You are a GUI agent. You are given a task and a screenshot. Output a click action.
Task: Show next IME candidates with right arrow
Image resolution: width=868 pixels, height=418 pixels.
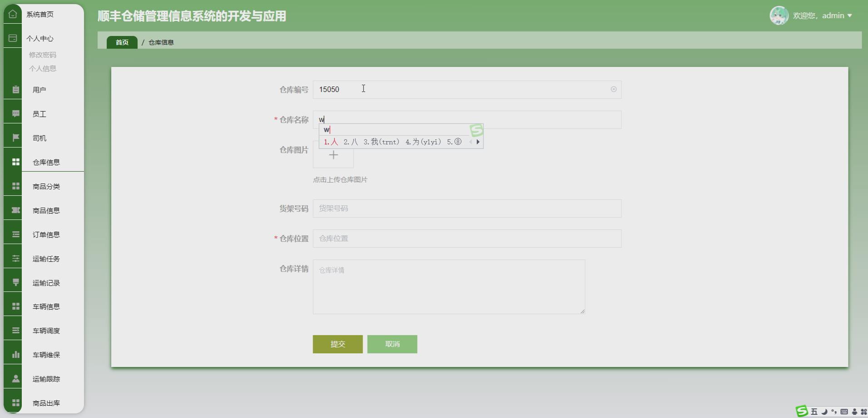coord(479,141)
